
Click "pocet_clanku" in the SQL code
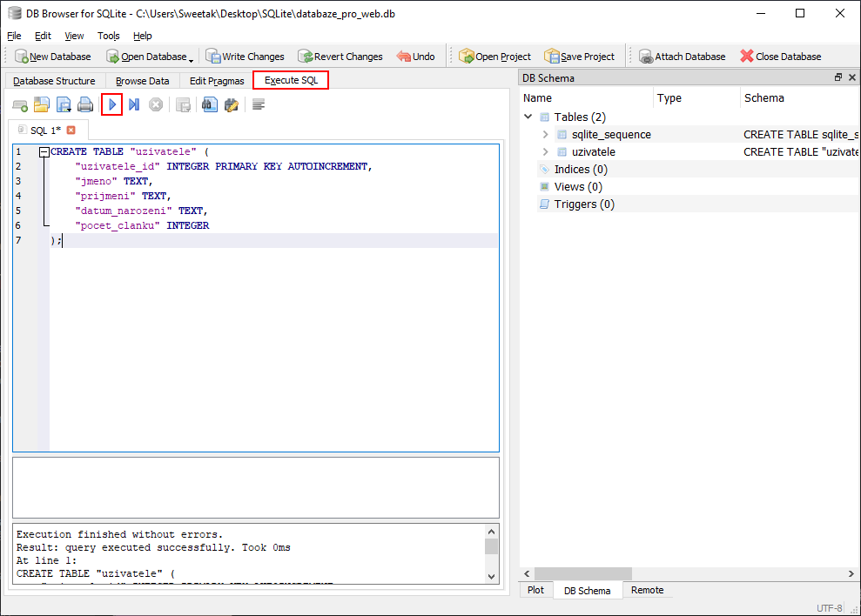coord(118,225)
